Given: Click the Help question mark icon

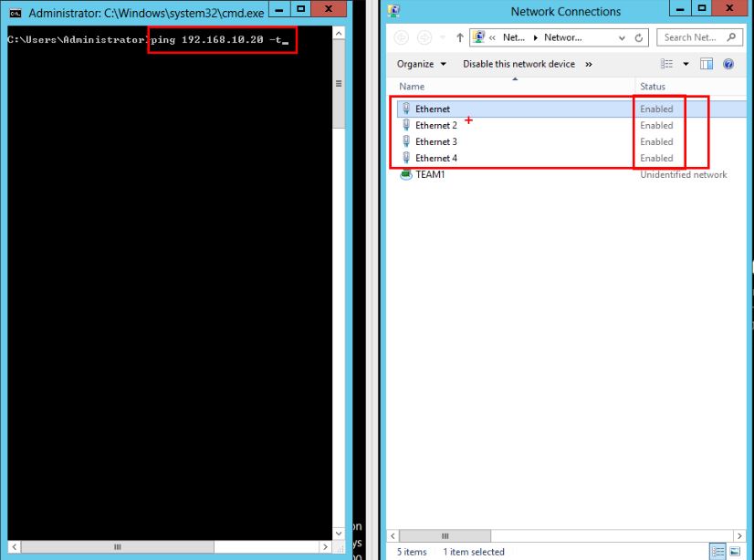Looking at the screenshot, I should pyautogui.click(x=728, y=64).
